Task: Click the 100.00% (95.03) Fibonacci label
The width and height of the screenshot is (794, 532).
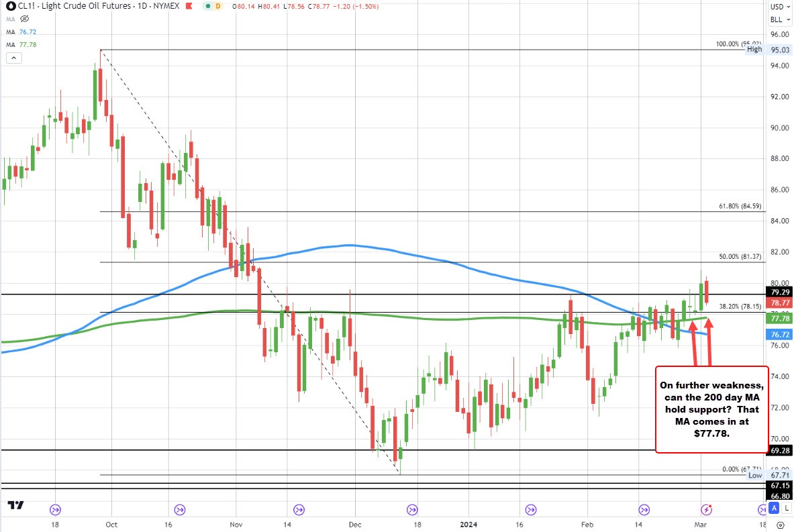Action: (x=738, y=44)
